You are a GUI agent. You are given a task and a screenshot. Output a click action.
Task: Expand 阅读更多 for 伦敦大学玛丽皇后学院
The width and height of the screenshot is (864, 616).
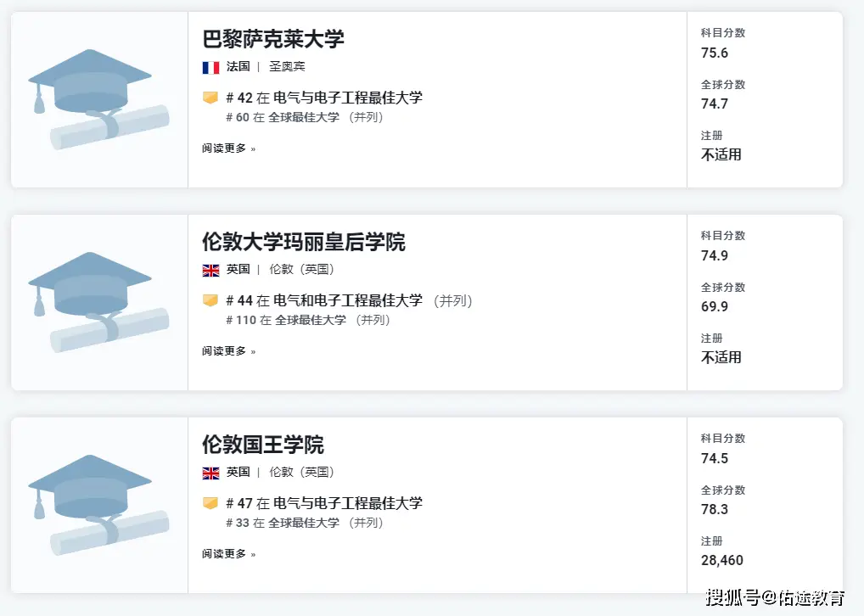click(228, 351)
